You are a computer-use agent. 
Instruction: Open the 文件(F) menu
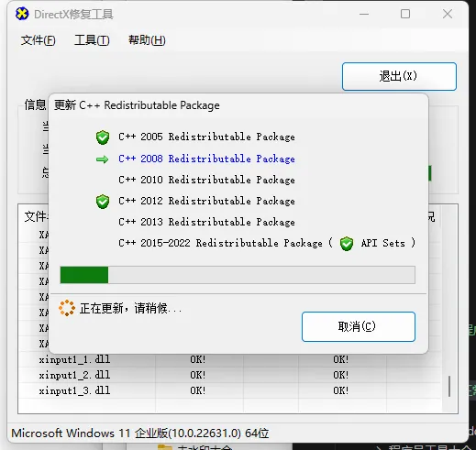click(39, 40)
